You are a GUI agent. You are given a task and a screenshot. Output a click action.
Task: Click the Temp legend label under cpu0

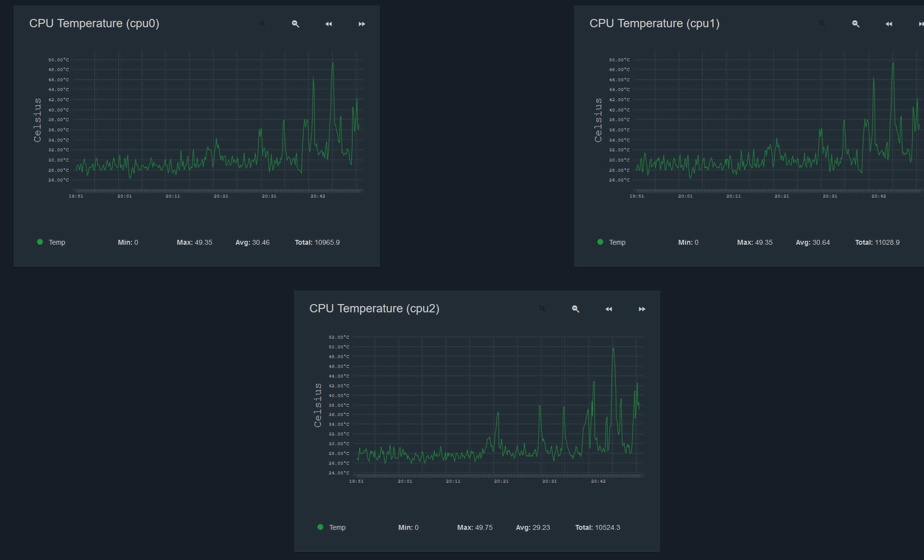[57, 242]
